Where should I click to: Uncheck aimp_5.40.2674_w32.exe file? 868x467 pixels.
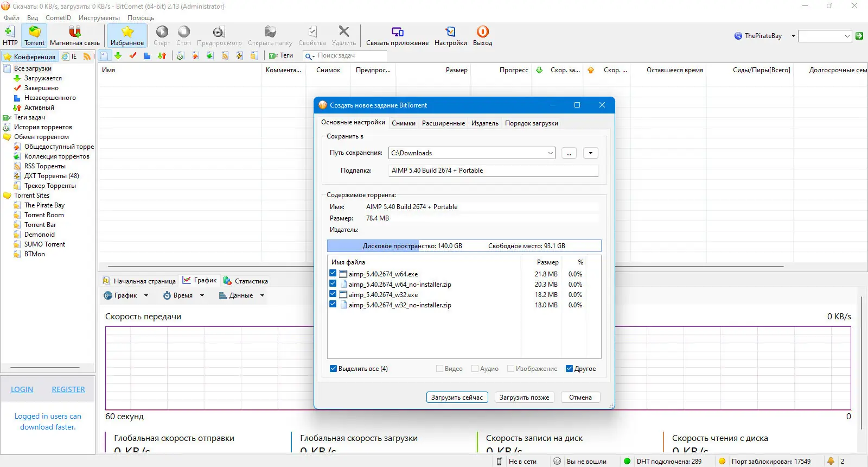(x=333, y=294)
